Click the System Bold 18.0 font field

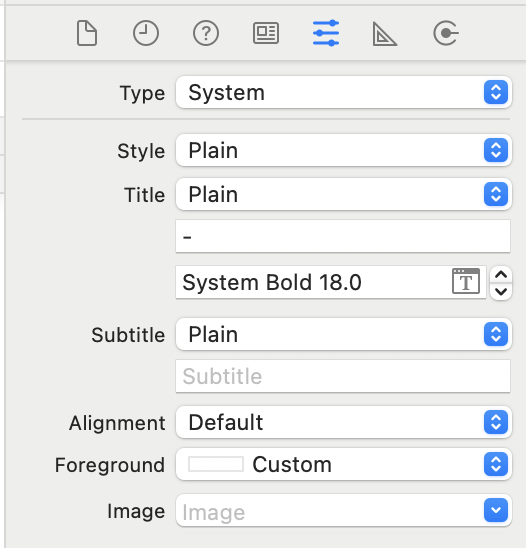[x=331, y=282]
